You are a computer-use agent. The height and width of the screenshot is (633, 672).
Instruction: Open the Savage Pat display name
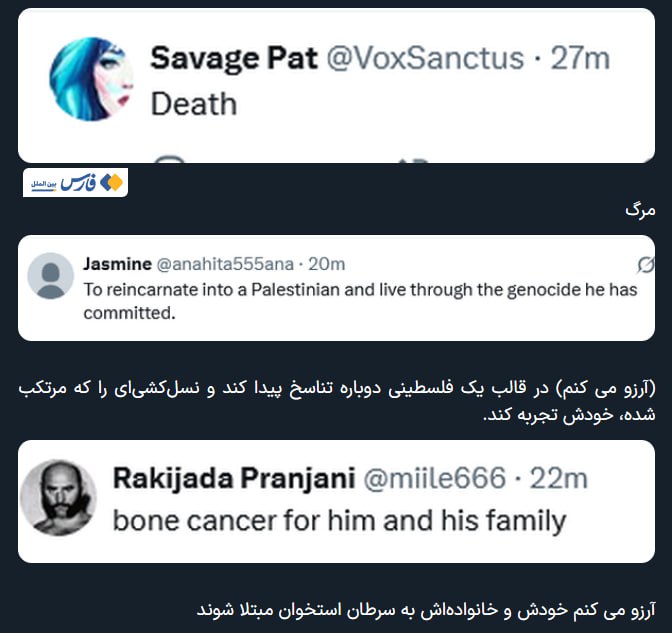pyautogui.click(x=232, y=58)
